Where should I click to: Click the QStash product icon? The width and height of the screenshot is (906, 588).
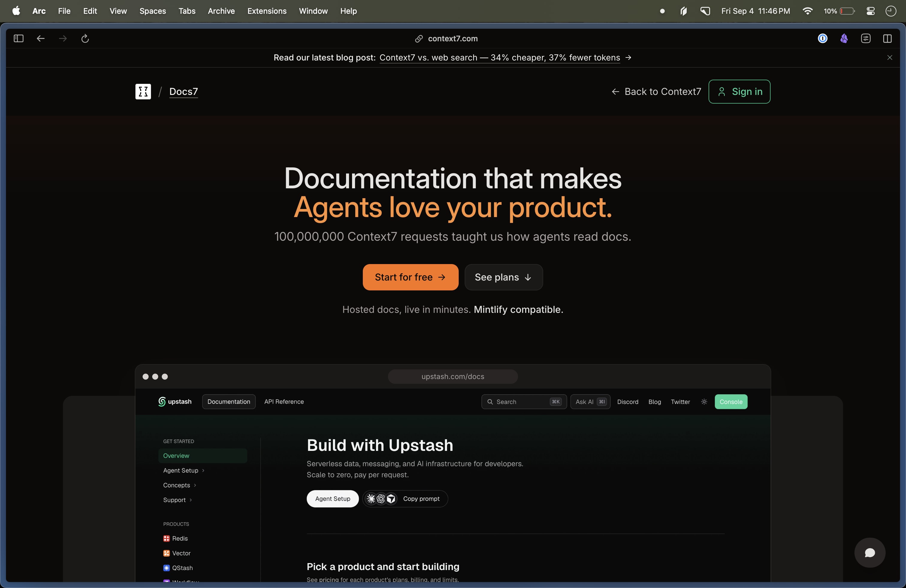[166, 568]
